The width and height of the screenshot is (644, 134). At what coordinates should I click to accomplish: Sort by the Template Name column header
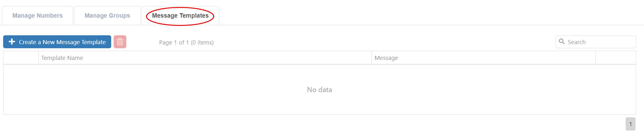point(62,58)
